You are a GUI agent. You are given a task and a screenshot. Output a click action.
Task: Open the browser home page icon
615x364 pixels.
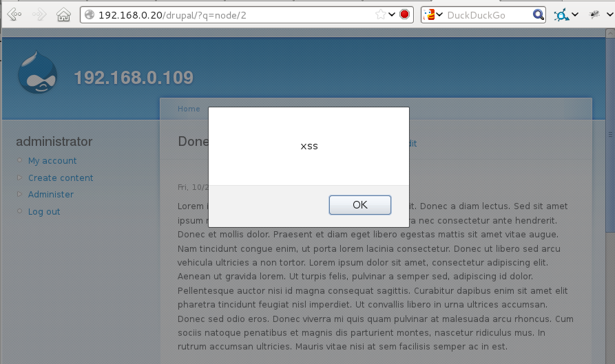[63, 15]
